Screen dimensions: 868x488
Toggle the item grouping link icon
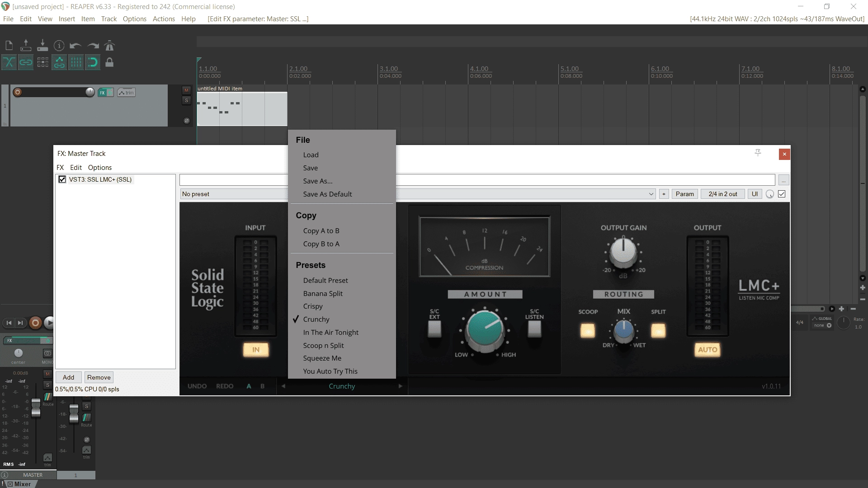26,62
